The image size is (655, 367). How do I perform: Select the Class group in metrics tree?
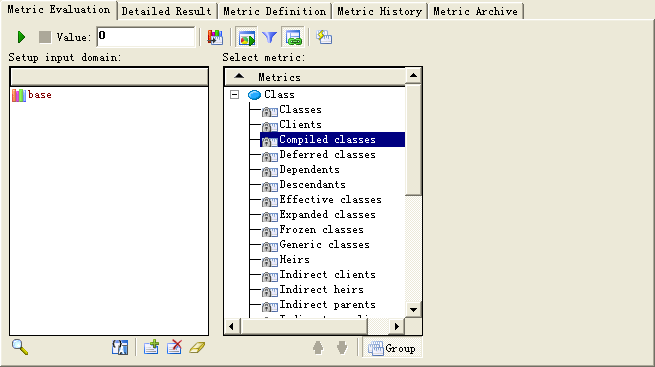click(279, 94)
